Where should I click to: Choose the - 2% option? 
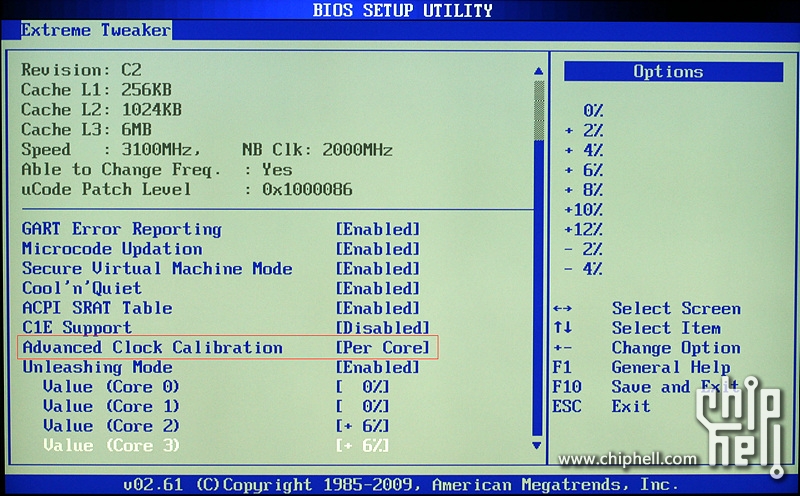584,249
